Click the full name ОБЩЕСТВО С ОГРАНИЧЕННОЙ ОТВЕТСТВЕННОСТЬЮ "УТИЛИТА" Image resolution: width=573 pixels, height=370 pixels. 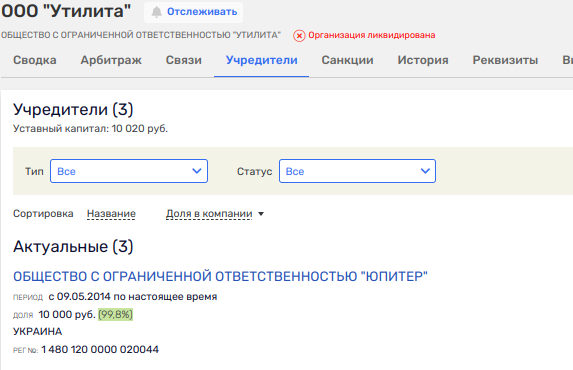(x=141, y=35)
